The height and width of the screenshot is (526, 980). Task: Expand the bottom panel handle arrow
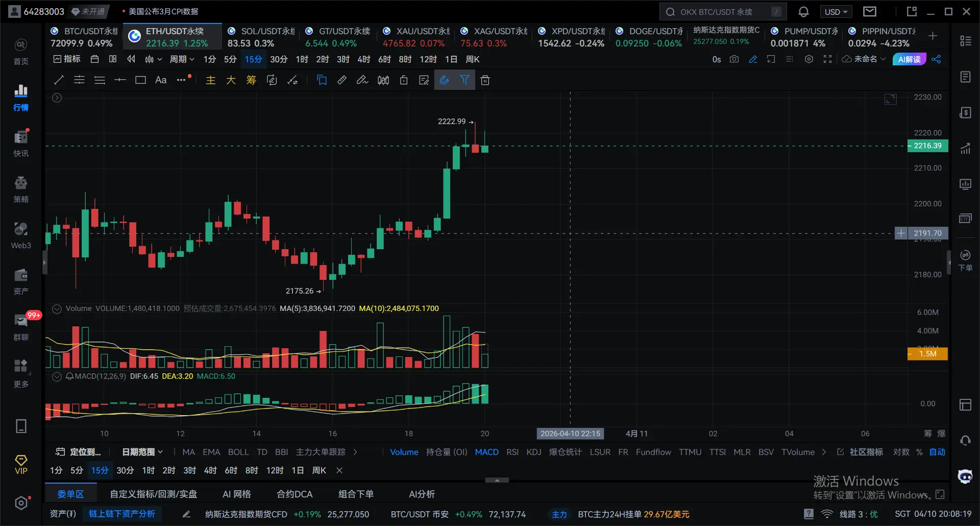(x=497, y=480)
